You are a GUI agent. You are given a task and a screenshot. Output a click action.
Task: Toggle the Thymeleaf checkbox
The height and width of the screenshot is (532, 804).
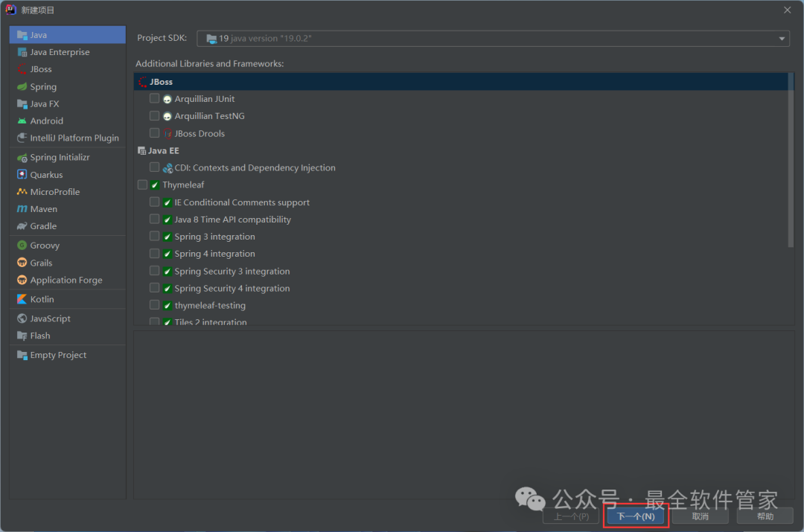pos(142,185)
